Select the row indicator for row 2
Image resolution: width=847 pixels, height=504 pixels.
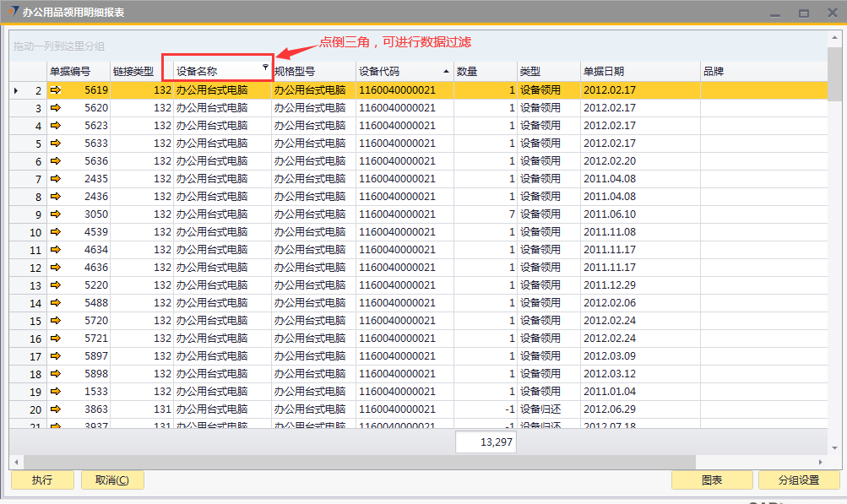pos(17,90)
